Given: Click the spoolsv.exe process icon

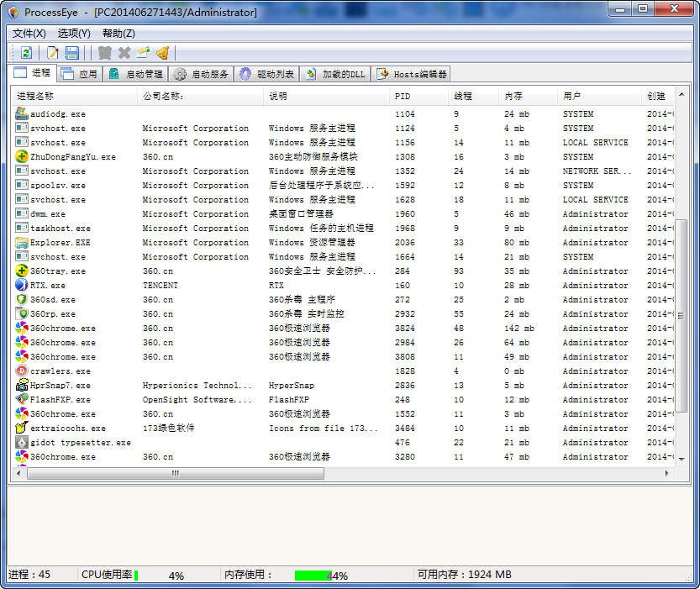Looking at the screenshot, I should 22,185.
